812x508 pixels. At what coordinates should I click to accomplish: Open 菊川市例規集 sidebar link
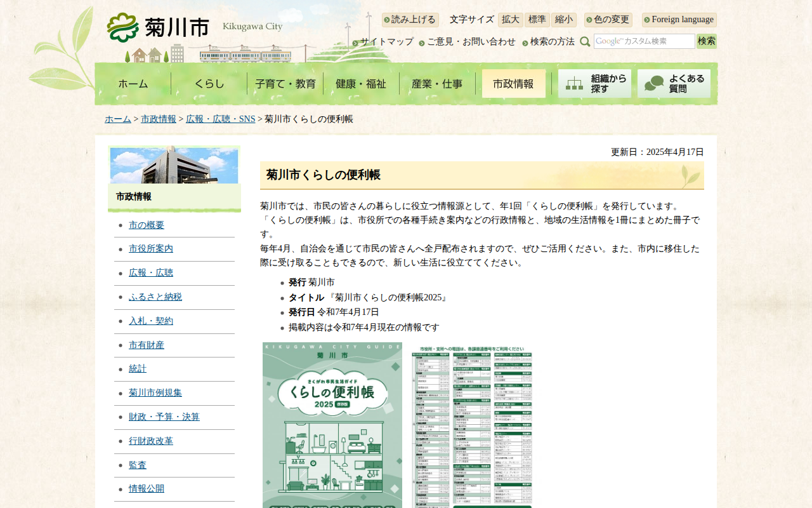point(155,393)
